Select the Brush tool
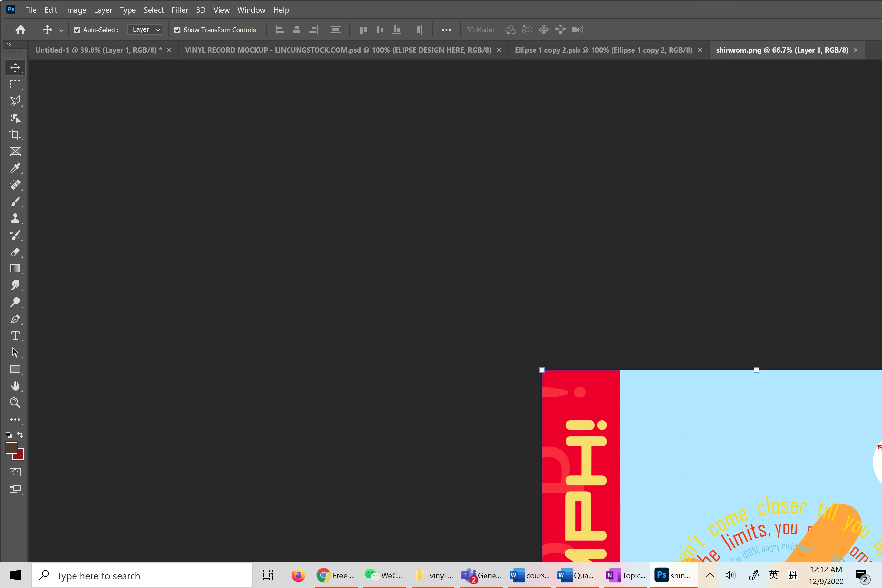This screenshot has height=588, width=882. 15,202
